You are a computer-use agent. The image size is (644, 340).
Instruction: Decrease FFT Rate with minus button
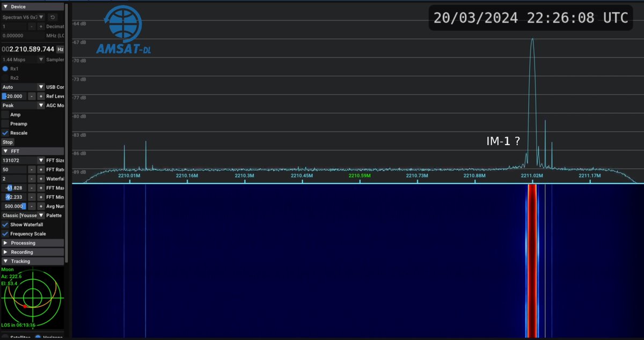click(x=32, y=170)
